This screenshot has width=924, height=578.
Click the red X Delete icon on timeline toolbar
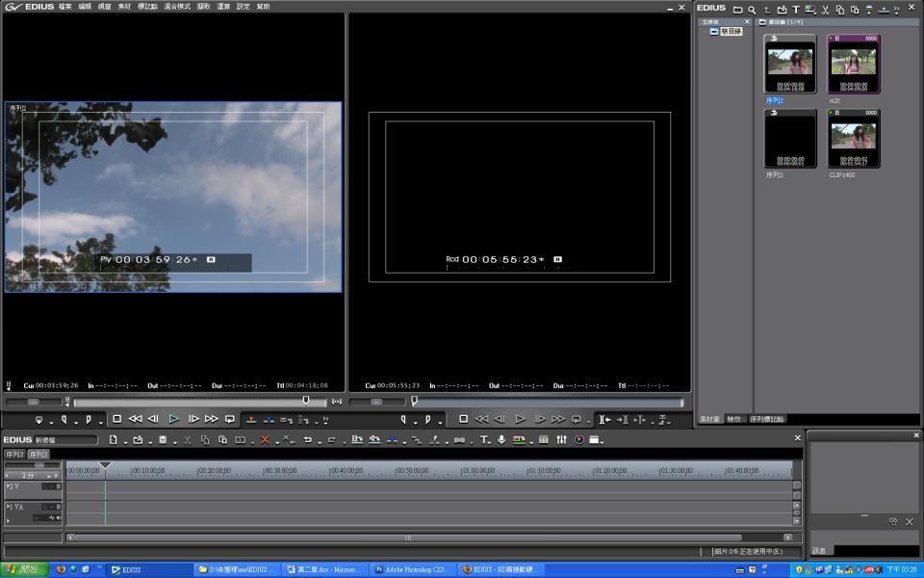[265, 440]
